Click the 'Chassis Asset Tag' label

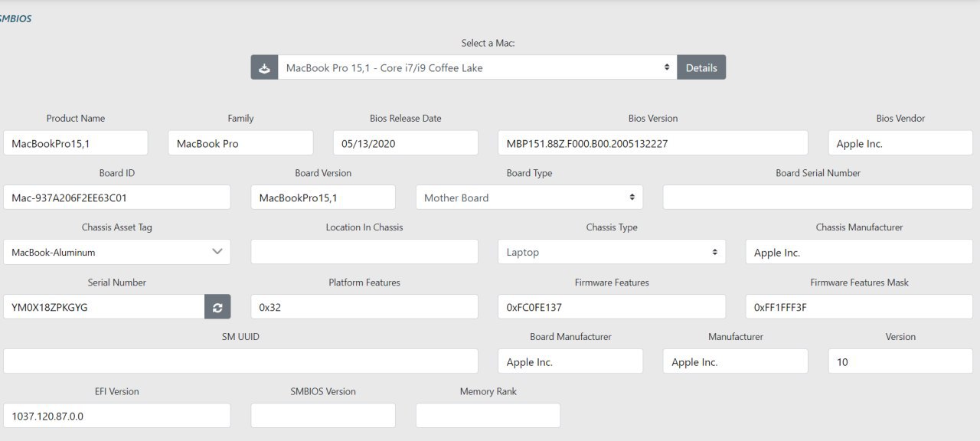(x=117, y=227)
